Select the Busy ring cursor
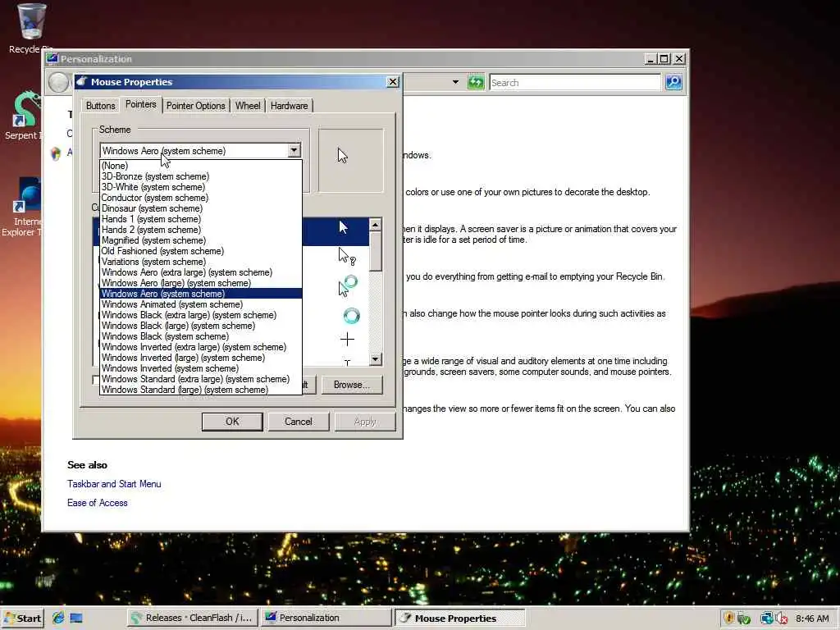Screen dimensions: 840x630 pos(351,316)
